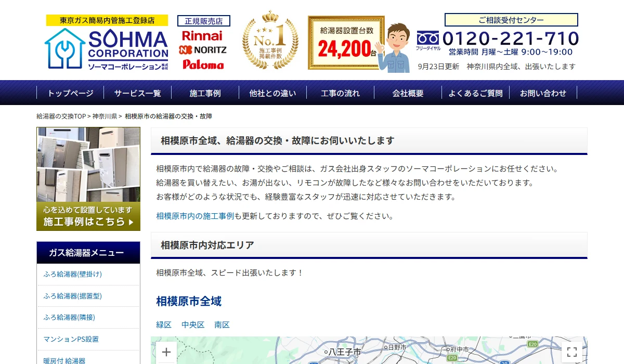624x364 pixels.
Task: Open the サービス一覧 menu item
Action: tap(138, 93)
